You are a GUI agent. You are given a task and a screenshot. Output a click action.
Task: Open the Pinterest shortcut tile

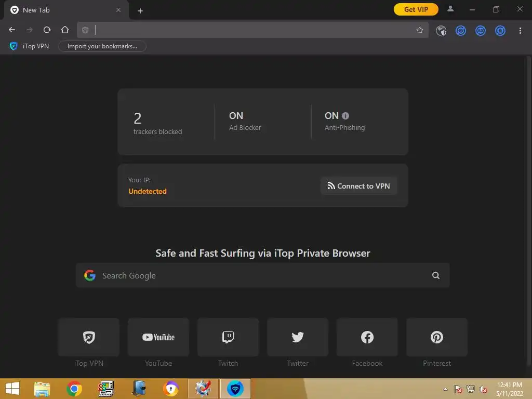(437, 337)
